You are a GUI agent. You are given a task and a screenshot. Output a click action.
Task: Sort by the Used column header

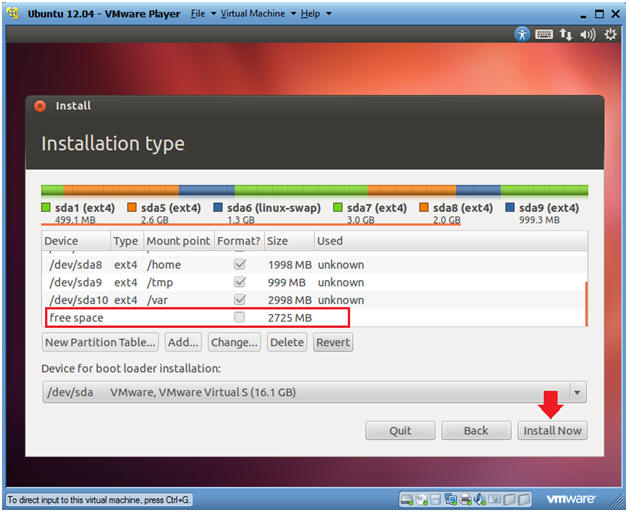click(451, 241)
